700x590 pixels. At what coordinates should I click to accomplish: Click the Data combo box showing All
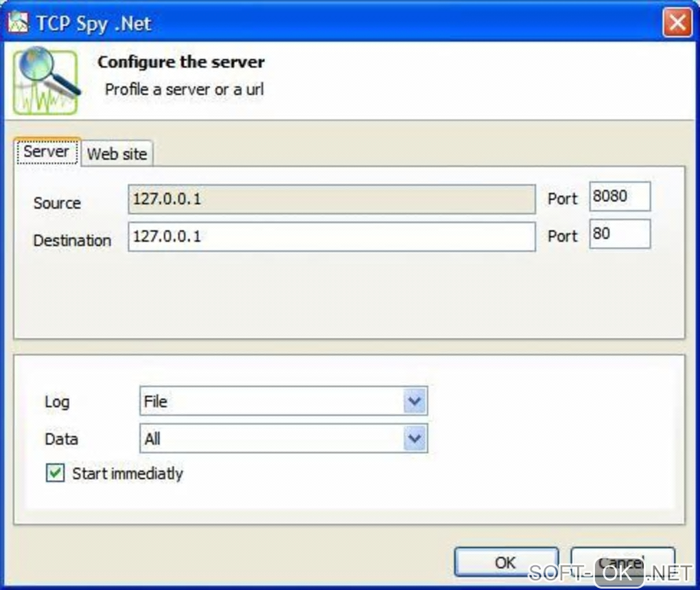[283, 439]
